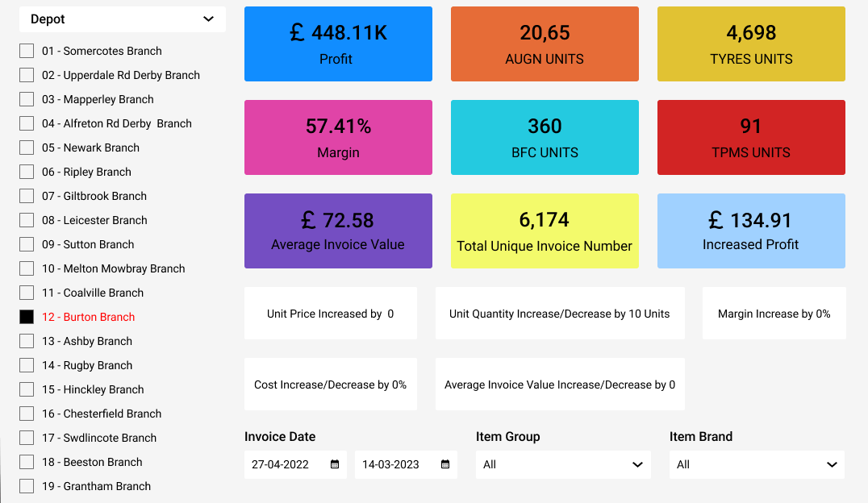Image resolution: width=868 pixels, height=503 pixels.
Task: Select the Increased Profit card
Action: [x=750, y=231]
